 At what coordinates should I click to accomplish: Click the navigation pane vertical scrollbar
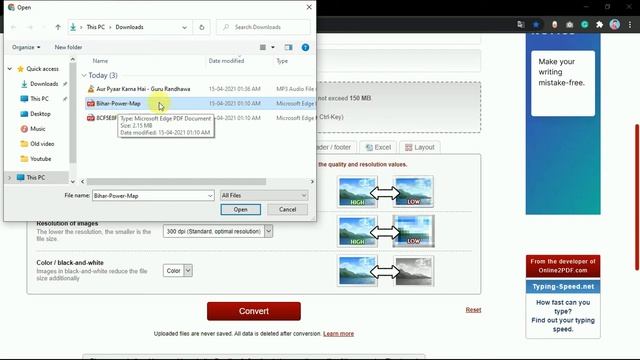point(73,113)
